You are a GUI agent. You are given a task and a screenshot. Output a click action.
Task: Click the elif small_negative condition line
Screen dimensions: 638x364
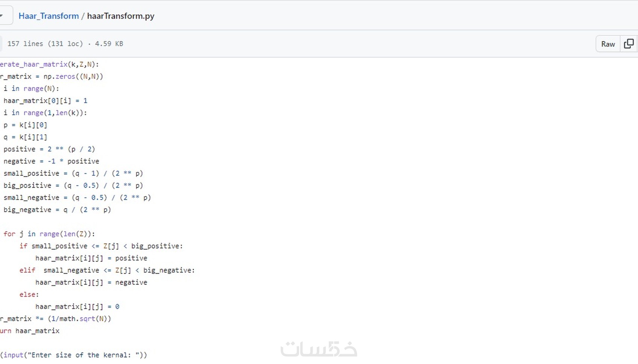pyautogui.click(x=107, y=270)
